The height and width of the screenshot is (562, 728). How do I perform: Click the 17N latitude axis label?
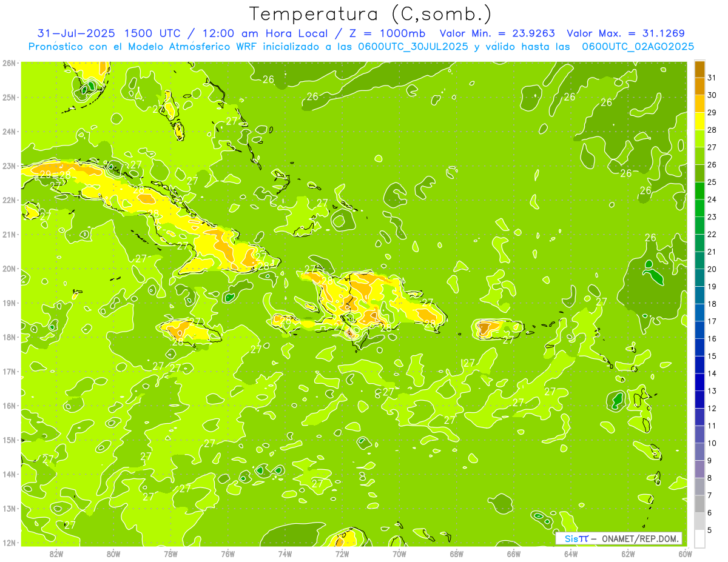click(x=8, y=372)
